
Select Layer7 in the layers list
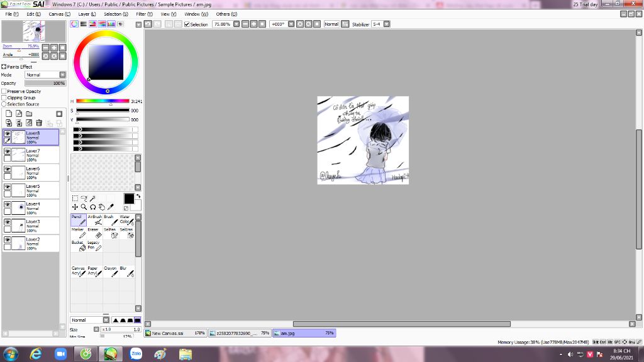coord(31,155)
